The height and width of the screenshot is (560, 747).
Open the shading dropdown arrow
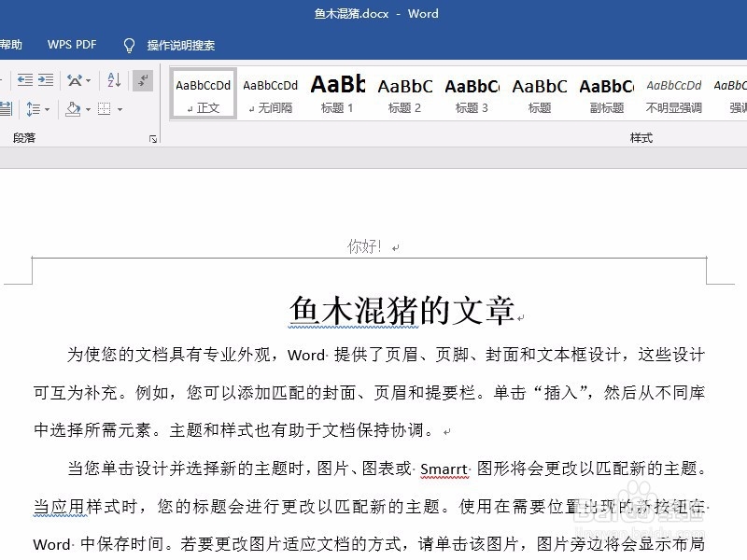87,108
